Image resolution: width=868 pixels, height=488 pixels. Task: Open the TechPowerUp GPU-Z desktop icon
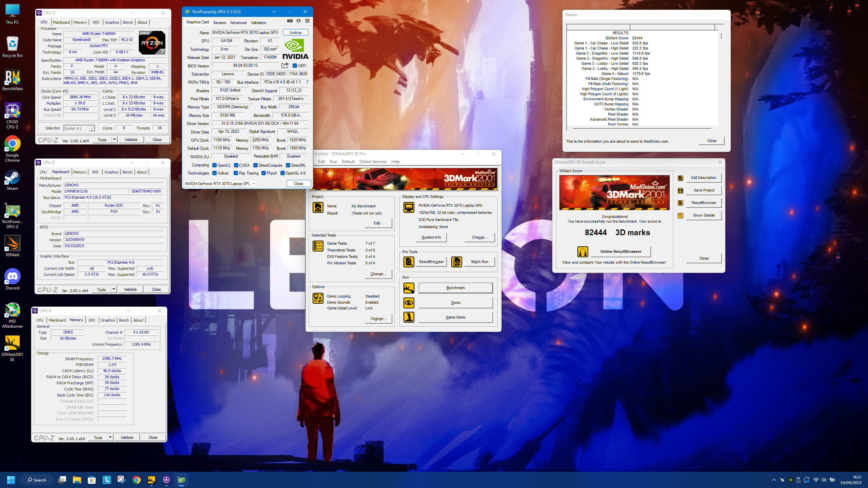point(13,216)
